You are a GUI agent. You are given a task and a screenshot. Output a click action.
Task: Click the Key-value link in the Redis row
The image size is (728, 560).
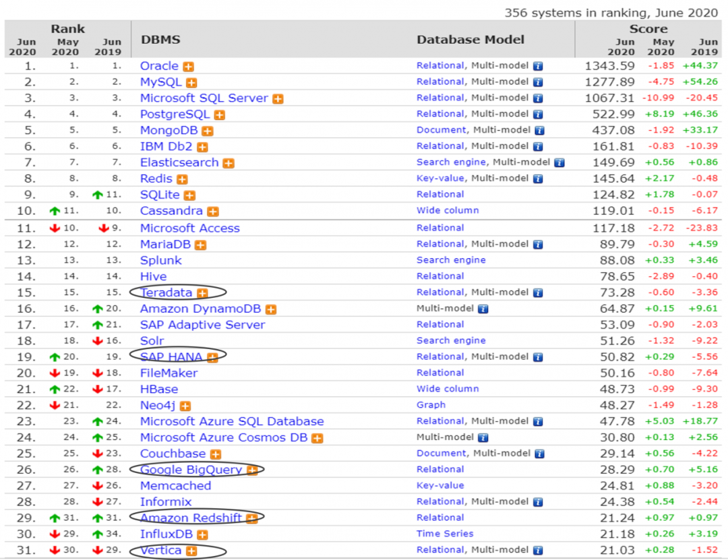click(x=440, y=179)
